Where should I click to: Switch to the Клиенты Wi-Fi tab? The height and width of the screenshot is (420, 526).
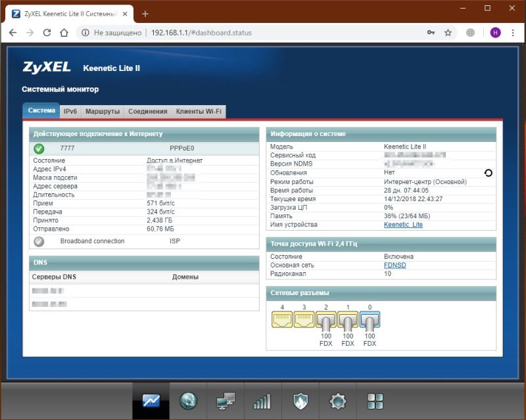pyautogui.click(x=199, y=111)
